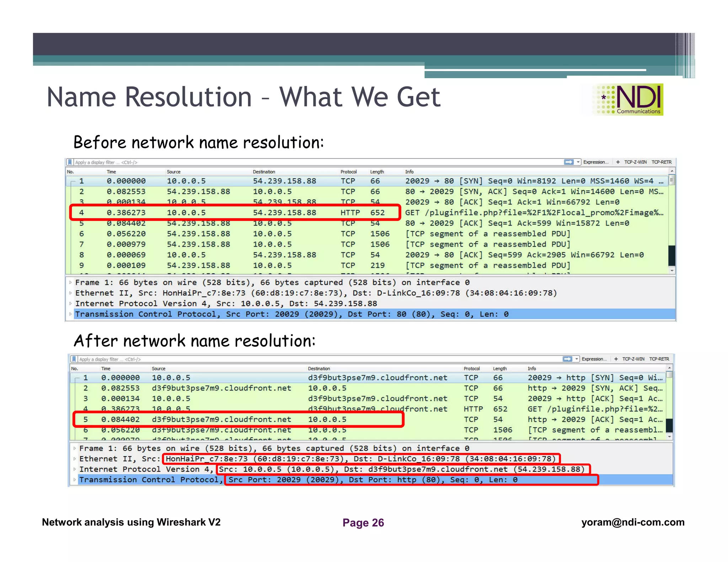Screen dimensions: 728x562
Task: Open the filter history dropdown in bottom capture
Action: [x=577, y=359]
